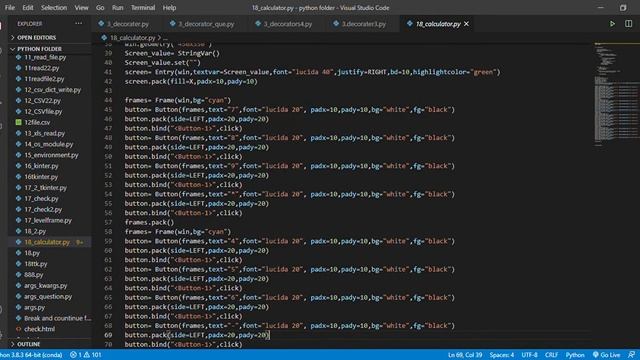Open 14_os_module.py in Explorer
Viewport: 640px width, 360px height.
click(x=49, y=144)
